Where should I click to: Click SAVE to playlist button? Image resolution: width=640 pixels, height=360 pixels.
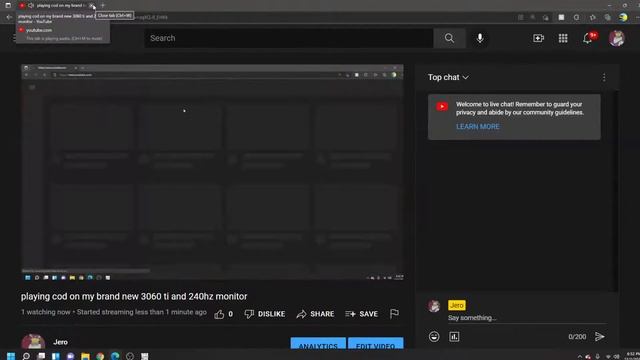click(361, 314)
